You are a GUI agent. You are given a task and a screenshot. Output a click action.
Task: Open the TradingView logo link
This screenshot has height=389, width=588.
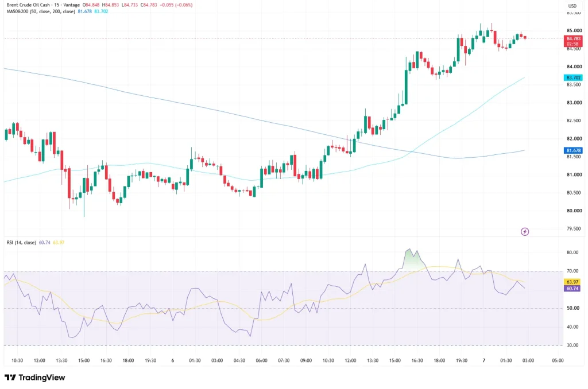click(x=35, y=378)
